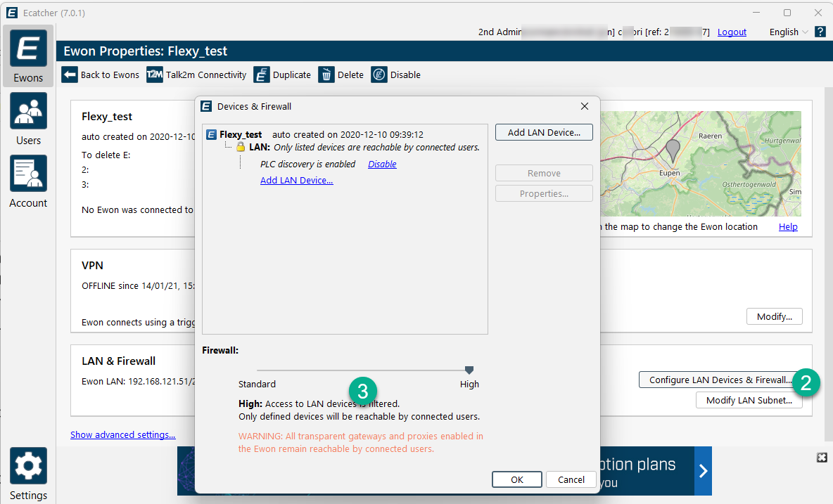The height and width of the screenshot is (504, 833).
Task: Expand the English language dropdown
Action: pos(789,32)
